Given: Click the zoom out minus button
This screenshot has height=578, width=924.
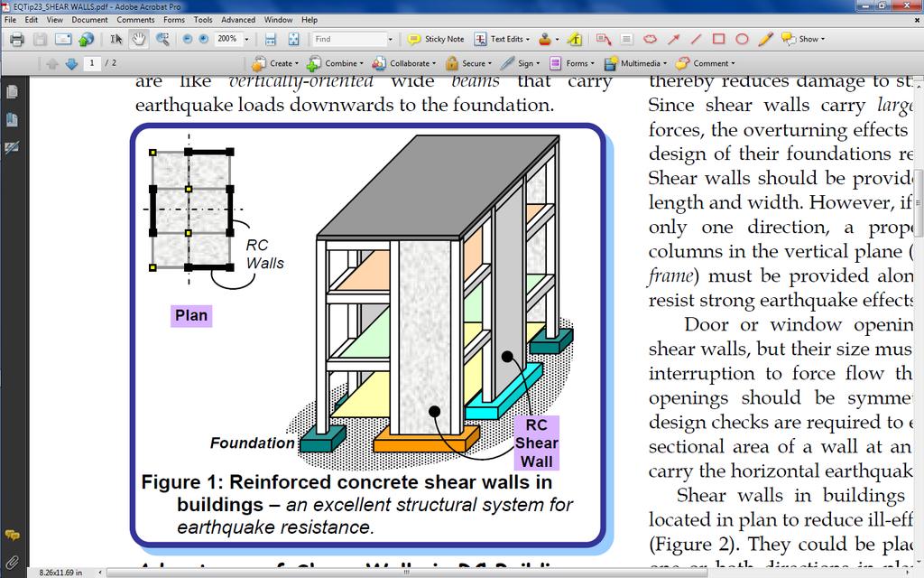Looking at the screenshot, I should [187, 39].
